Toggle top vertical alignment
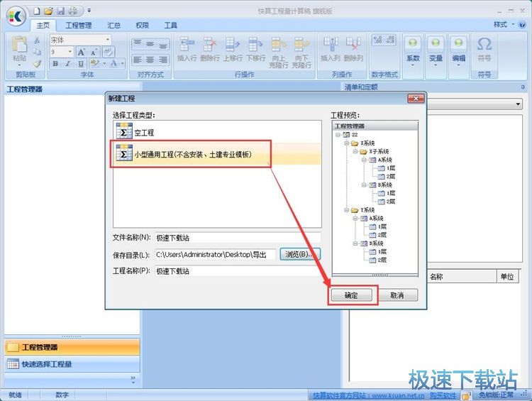The width and height of the screenshot is (532, 401). [137, 43]
